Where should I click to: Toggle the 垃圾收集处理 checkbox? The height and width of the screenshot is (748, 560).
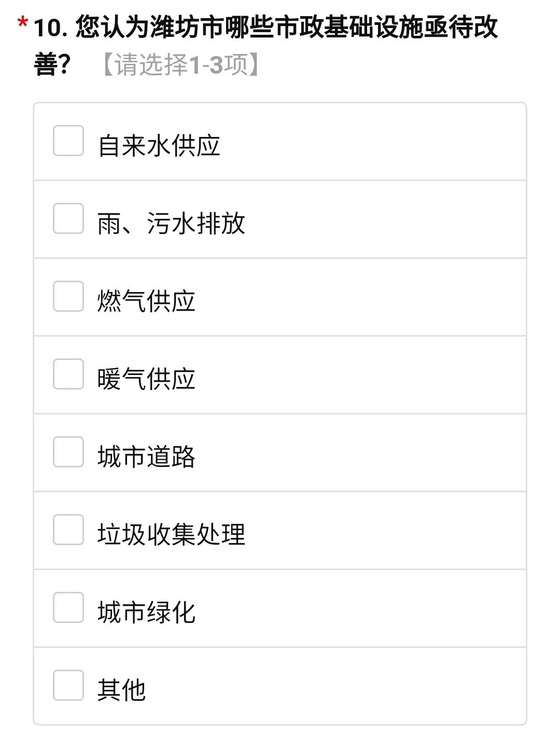coord(68,530)
